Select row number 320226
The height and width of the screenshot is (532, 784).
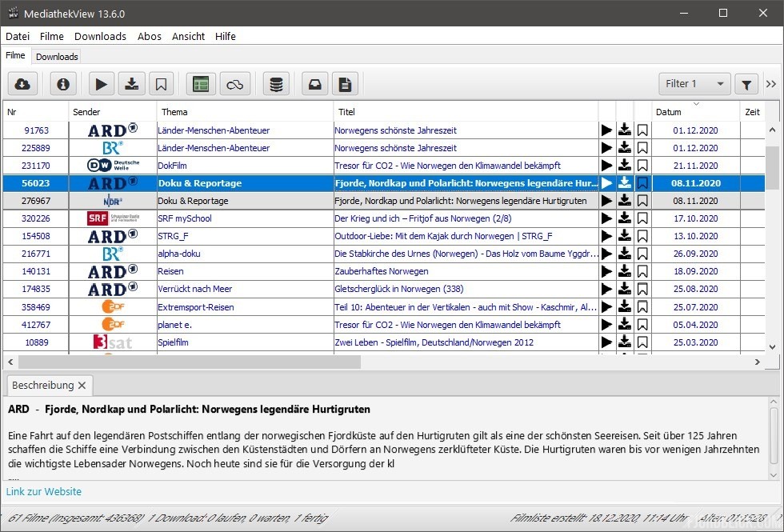[36, 218]
